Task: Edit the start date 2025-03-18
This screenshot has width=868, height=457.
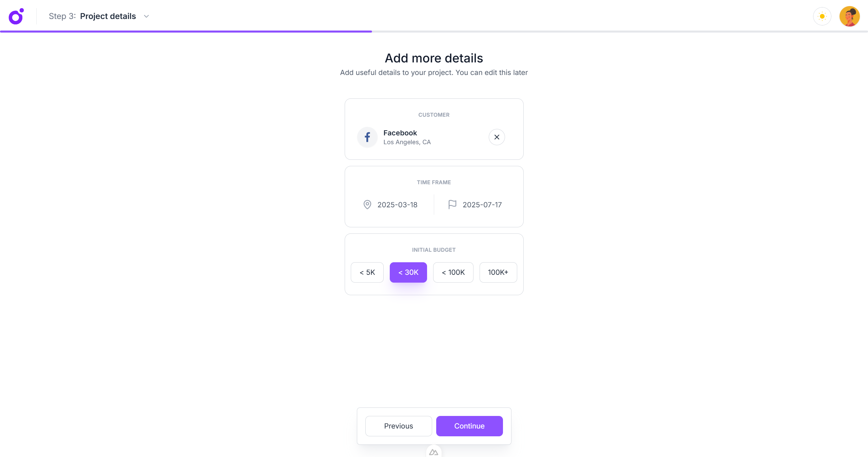Action: [397, 205]
